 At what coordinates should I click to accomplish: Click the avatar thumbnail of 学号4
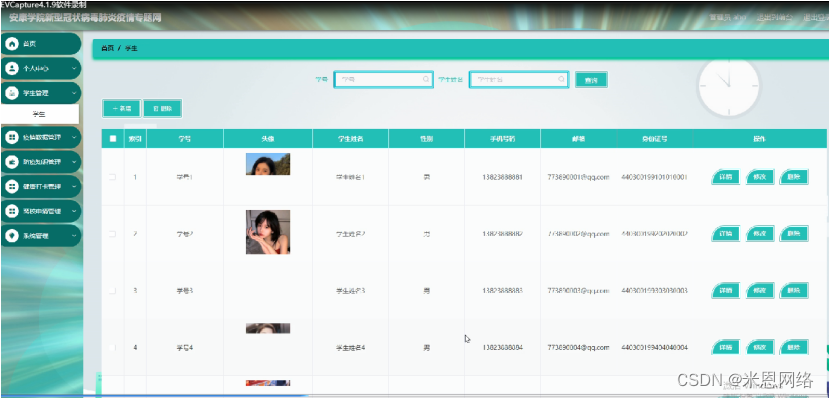268,328
